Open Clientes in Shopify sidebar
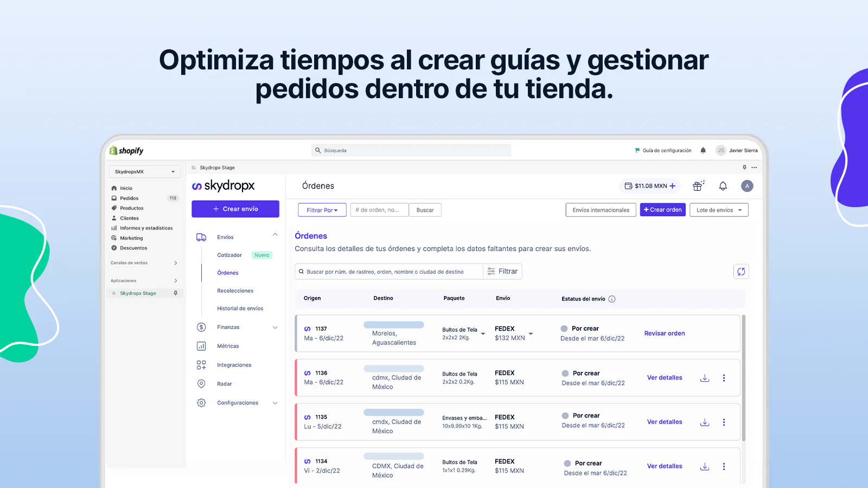Image resolution: width=868 pixels, height=488 pixels. [x=129, y=218]
